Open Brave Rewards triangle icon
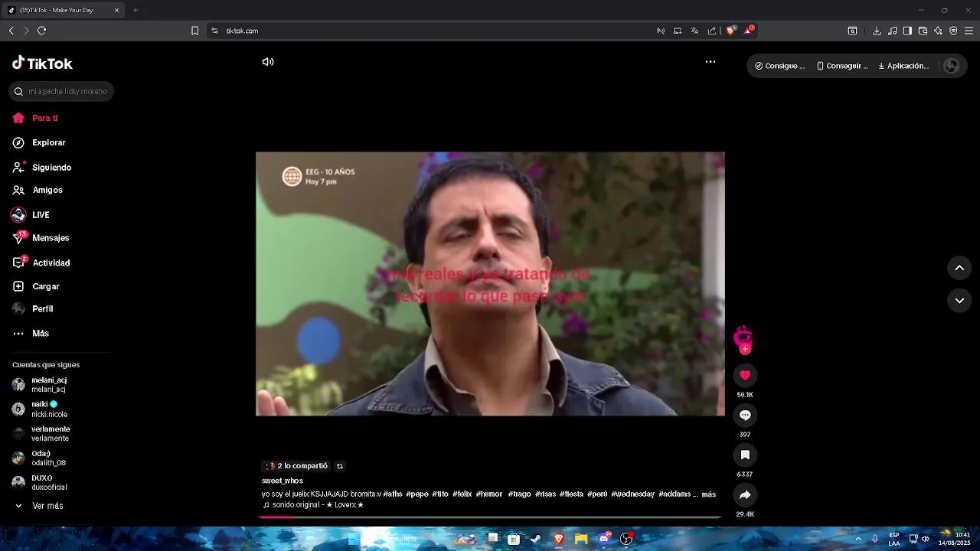Image resolution: width=980 pixels, height=551 pixels. pyautogui.click(x=749, y=31)
